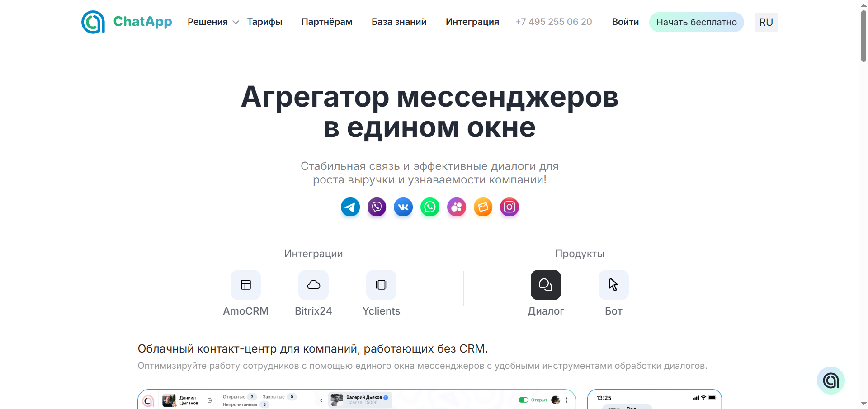The image size is (868, 409).
Task: Click the WhatsApp messenger icon
Action: click(x=430, y=207)
